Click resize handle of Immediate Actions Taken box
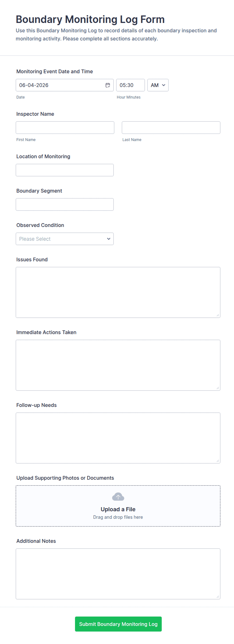Screen dimensions: 234x644 point(218,388)
